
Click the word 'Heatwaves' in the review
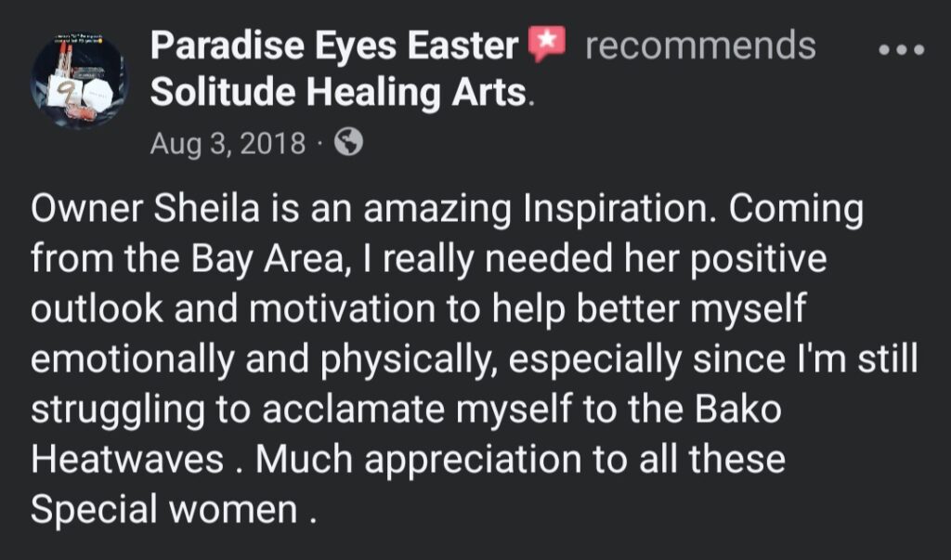127,459
